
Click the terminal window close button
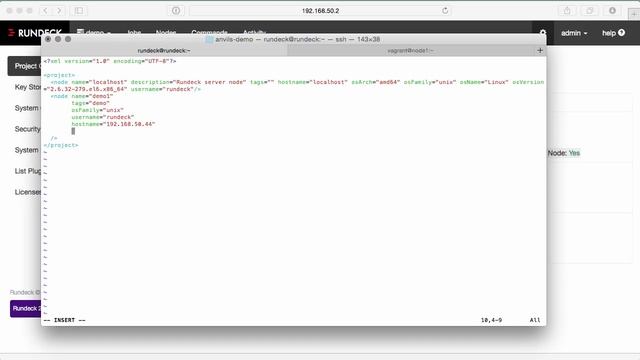48,39
